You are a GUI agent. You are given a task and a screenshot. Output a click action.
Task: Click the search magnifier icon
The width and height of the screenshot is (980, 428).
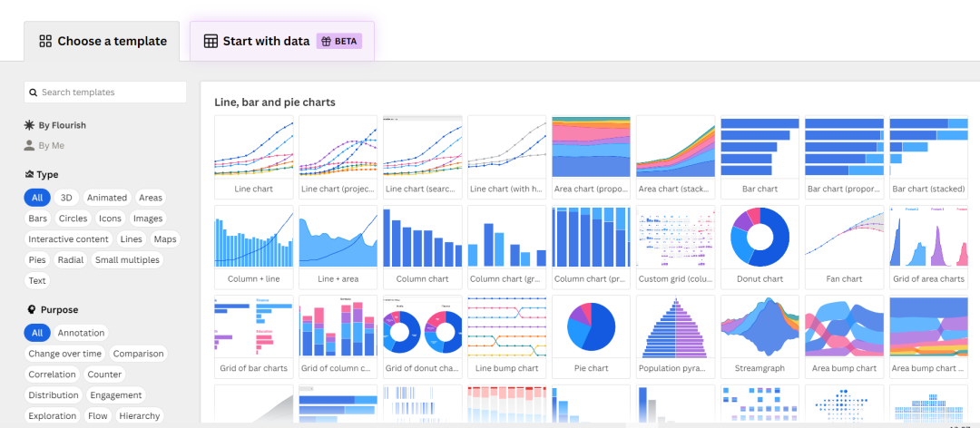34,92
